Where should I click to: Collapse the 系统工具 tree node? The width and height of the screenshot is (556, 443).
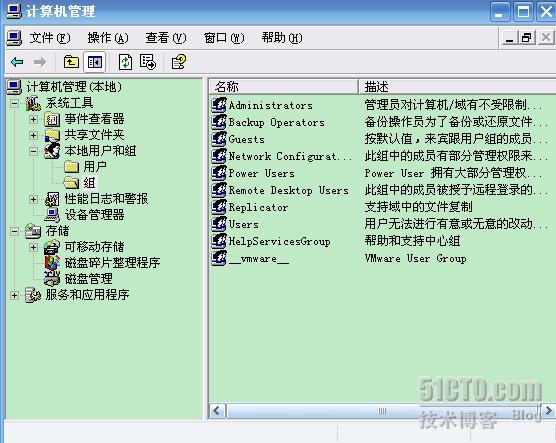pyautogui.click(x=14, y=104)
